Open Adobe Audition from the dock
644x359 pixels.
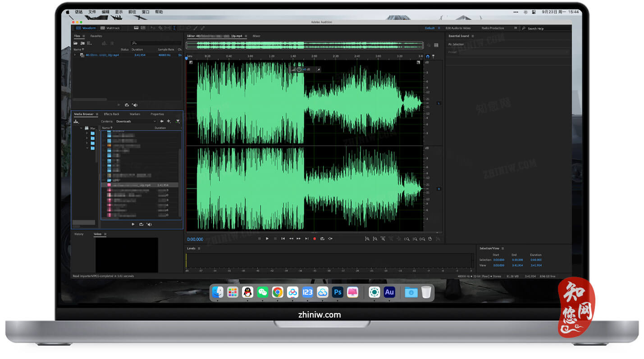[x=389, y=292]
